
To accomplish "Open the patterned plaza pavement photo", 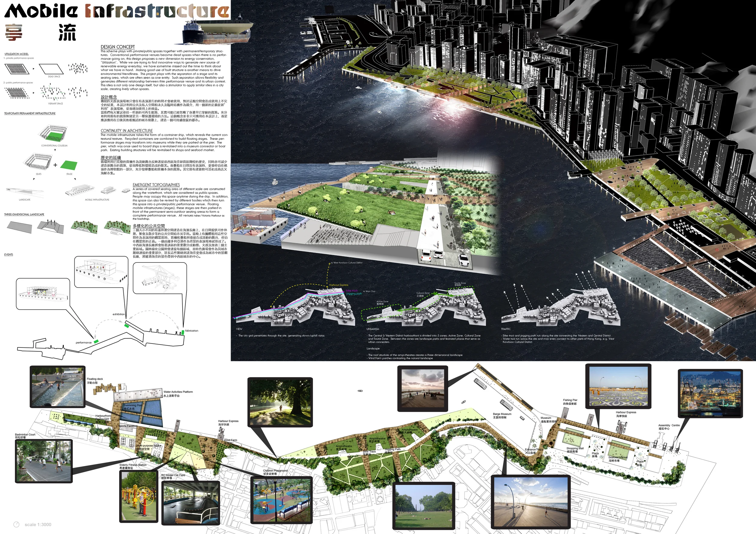I will [x=618, y=386].
